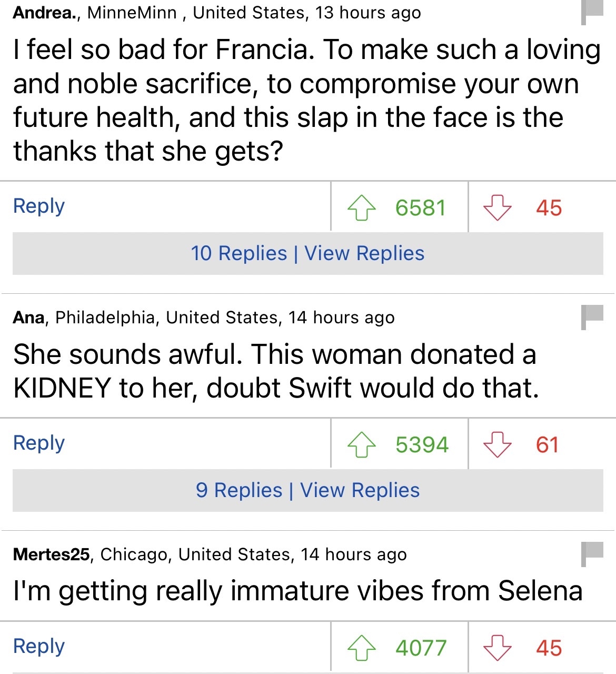Flag Andrea's comment as inappropriate
This screenshot has width=616, height=674.
pos(592,12)
